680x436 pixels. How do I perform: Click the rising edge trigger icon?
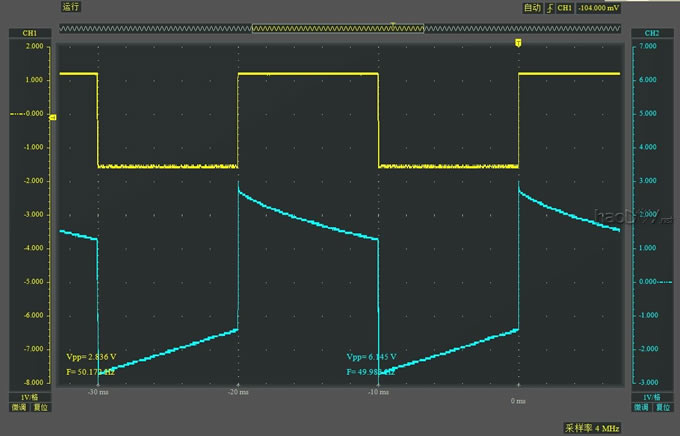[548, 8]
